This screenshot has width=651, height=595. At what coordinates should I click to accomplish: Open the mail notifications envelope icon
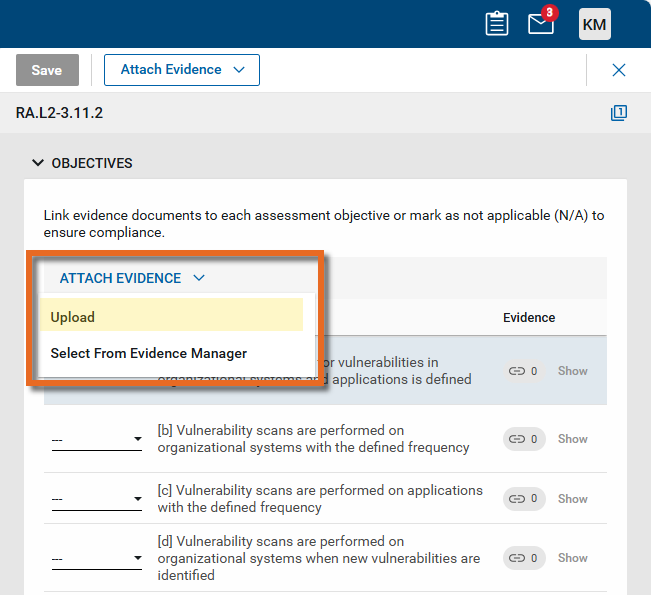pyautogui.click(x=541, y=24)
